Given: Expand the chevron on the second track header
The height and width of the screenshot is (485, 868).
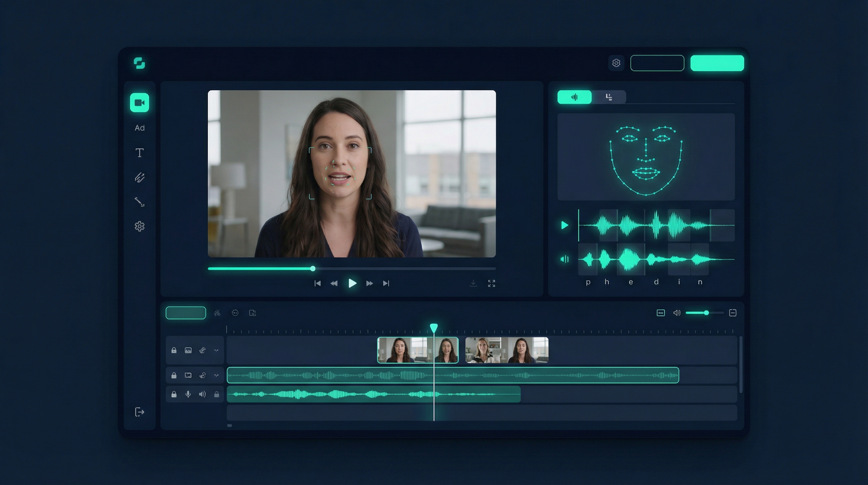Looking at the screenshot, I should click(x=217, y=375).
